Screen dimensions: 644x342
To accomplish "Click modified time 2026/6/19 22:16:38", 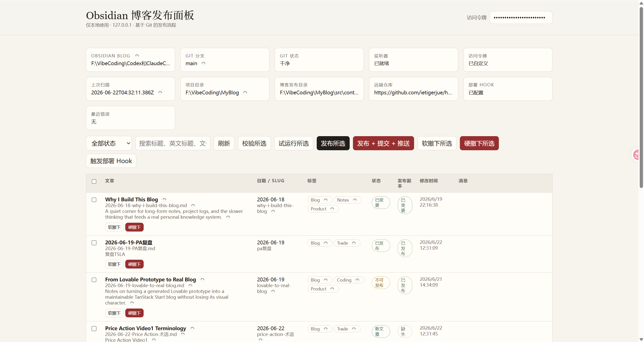I will pyautogui.click(x=431, y=202).
